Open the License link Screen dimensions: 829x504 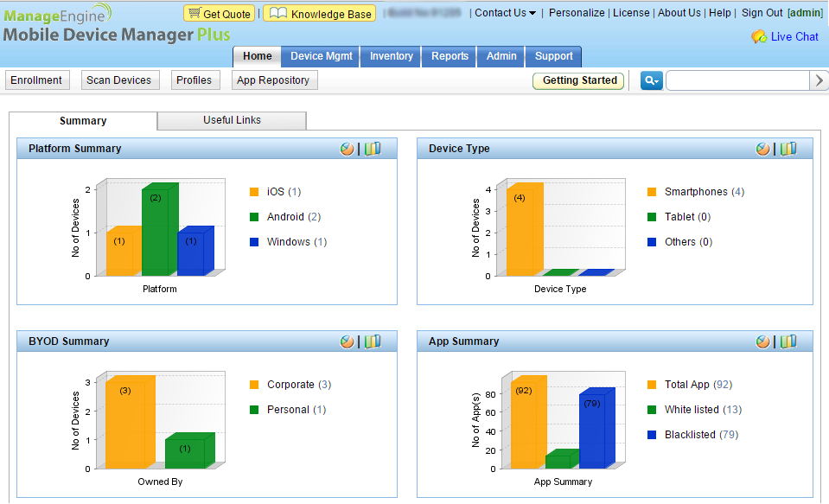click(x=631, y=13)
